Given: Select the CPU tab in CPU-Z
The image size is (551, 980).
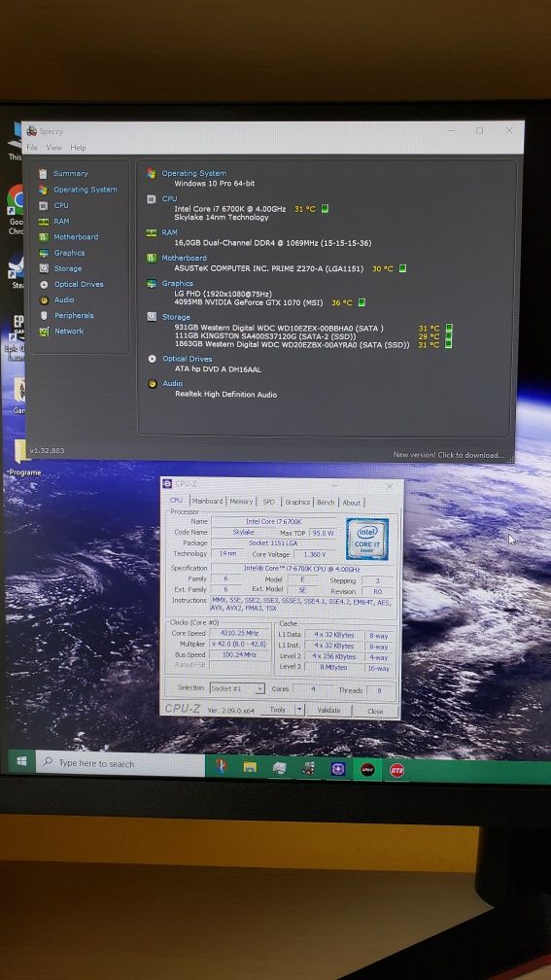Looking at the screenshot, I should [176, 500].
